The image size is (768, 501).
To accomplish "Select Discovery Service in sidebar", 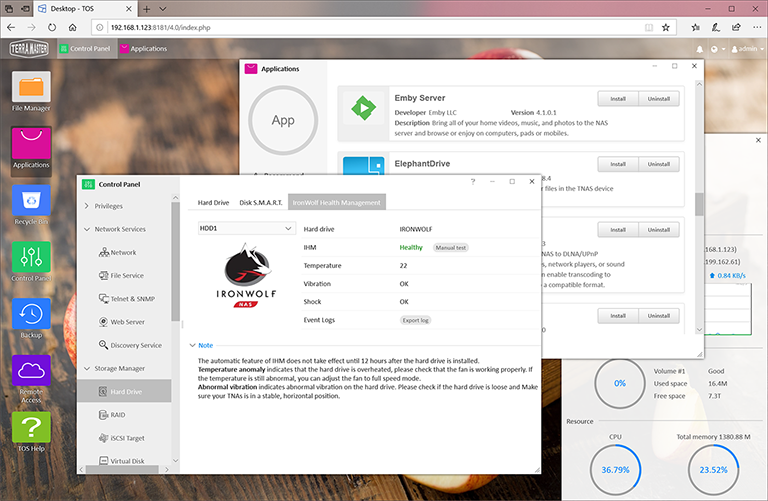I will (x=130, y=345).
